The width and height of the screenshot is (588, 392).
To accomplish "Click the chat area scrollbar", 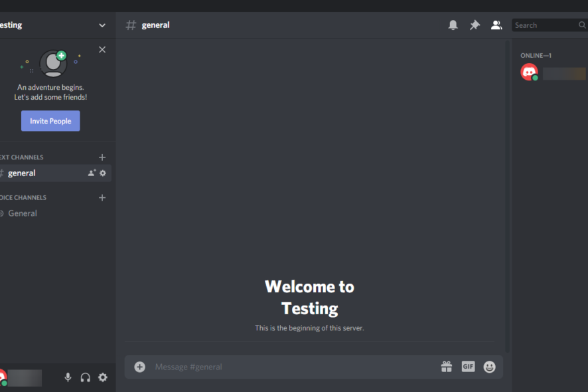I will [507, 196].
